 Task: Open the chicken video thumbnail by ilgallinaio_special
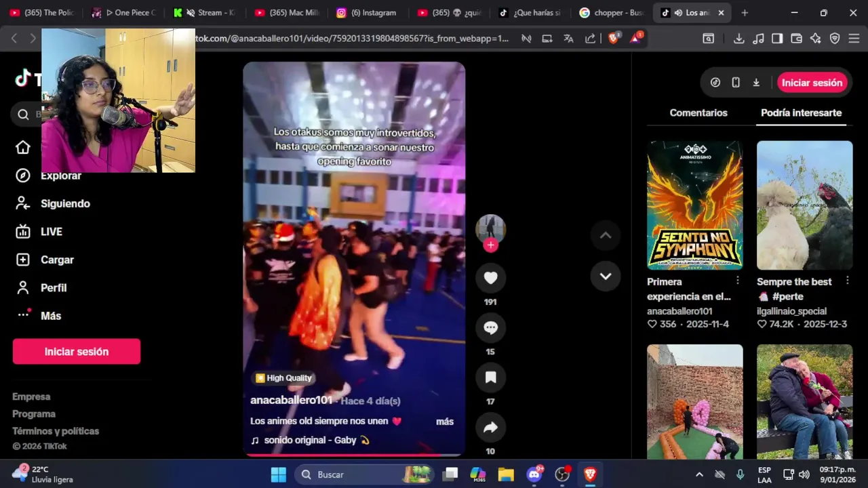pos(804,205)
